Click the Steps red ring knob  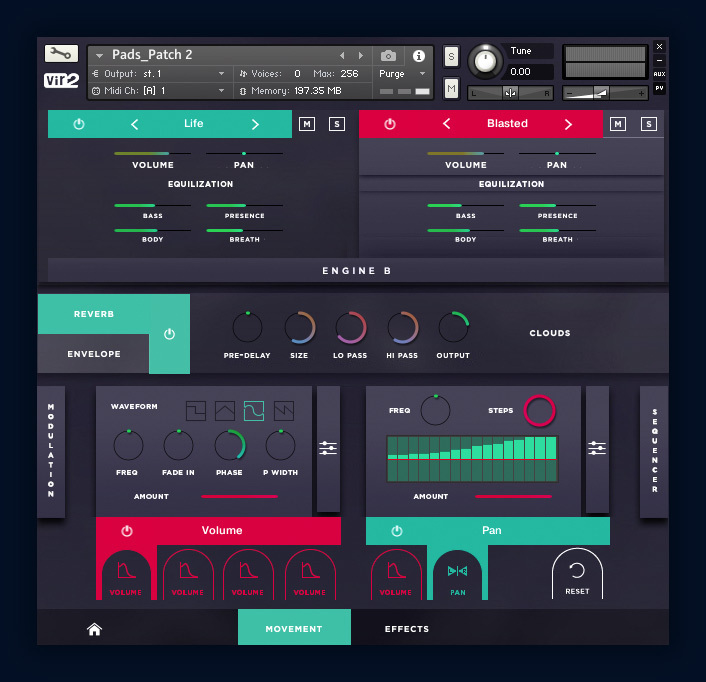(539, 411)
